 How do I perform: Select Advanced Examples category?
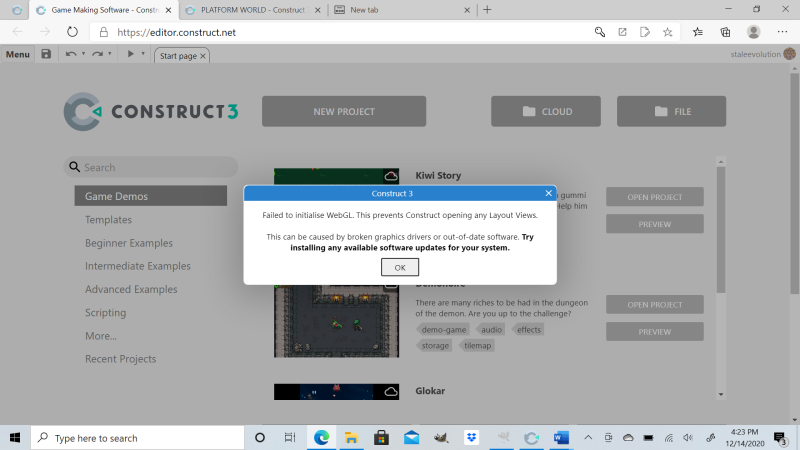click(x=131, y=289)
